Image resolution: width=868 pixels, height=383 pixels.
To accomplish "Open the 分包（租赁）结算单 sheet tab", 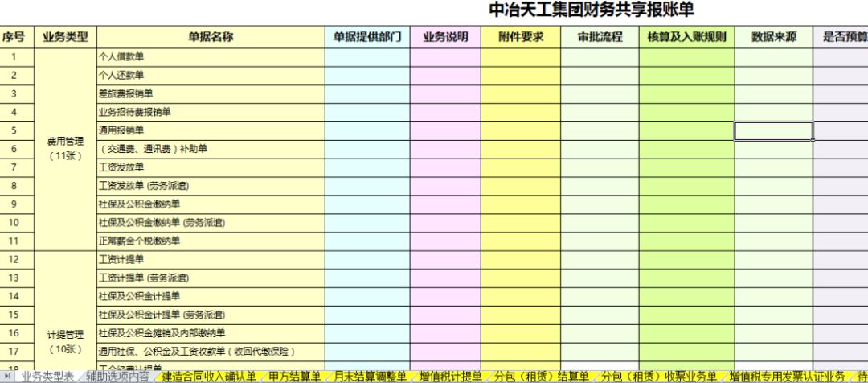I will click(x=541, y=377).
